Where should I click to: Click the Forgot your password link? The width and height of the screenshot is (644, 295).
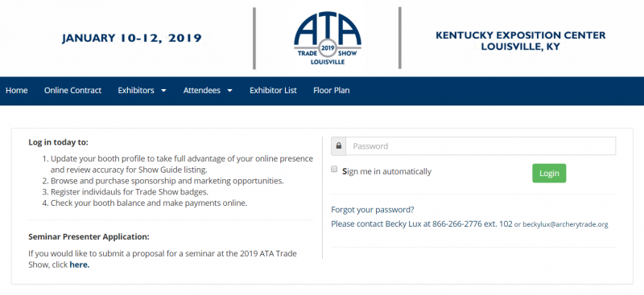coord(373,210)
